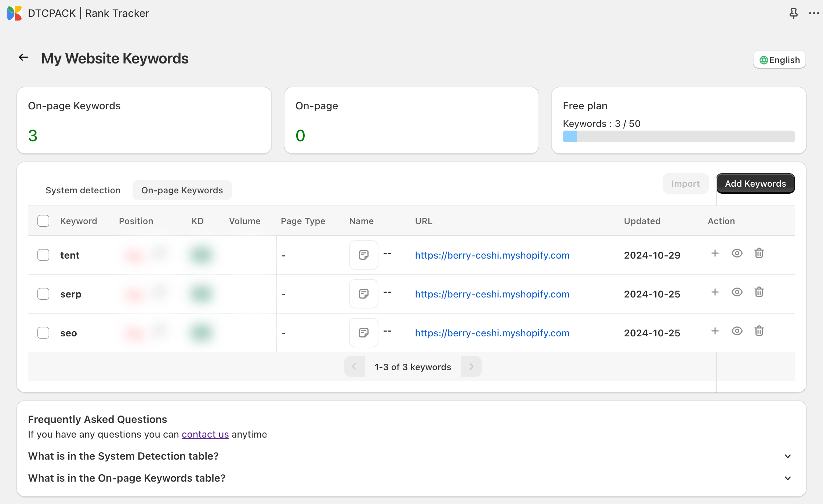Delete the tent keyword with trash icon

(759, 253)
